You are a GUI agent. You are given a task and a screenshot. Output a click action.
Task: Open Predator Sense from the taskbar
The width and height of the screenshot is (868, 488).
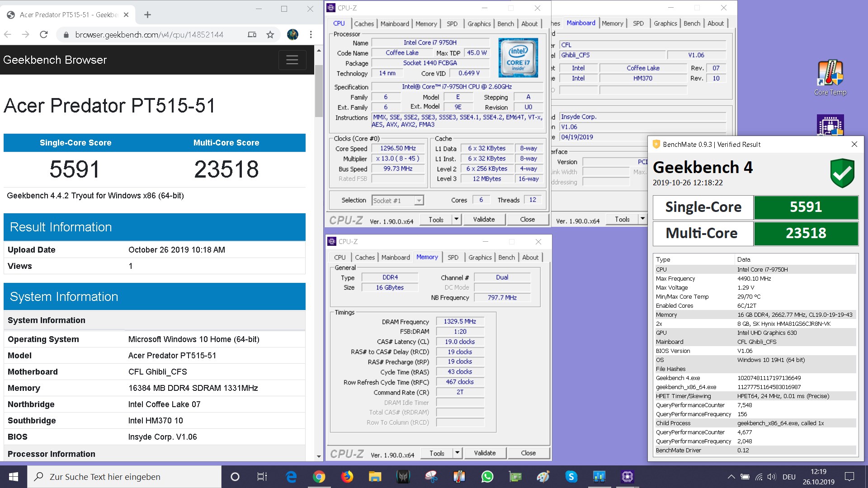[403, 477]
